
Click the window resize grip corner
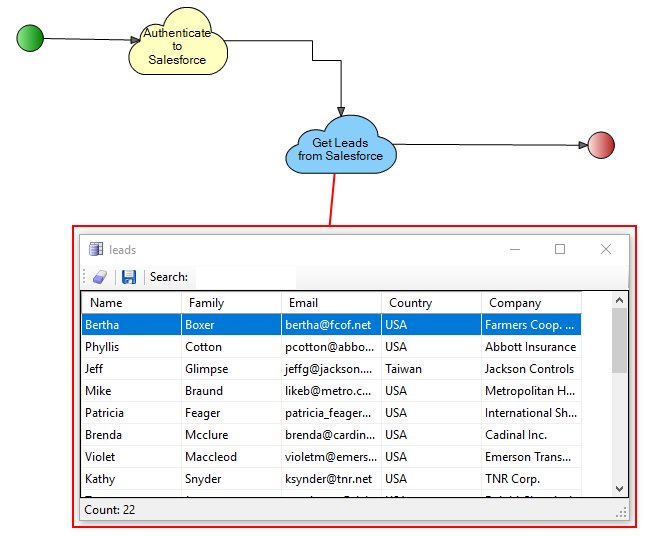(x=621, y=512)
